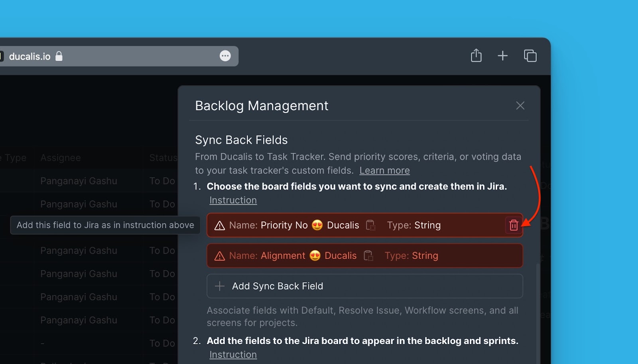Click the Status column header
The height and width of the screenshot is (364, 638).
point(163,158)
